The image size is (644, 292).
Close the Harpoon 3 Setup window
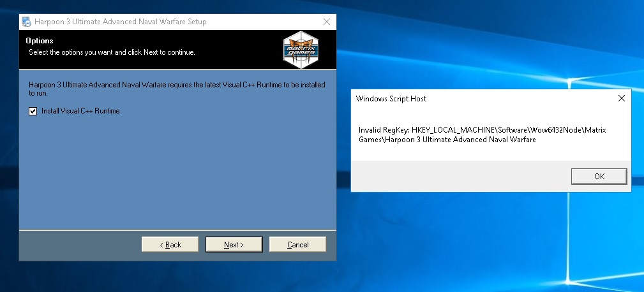pos(327,22)
